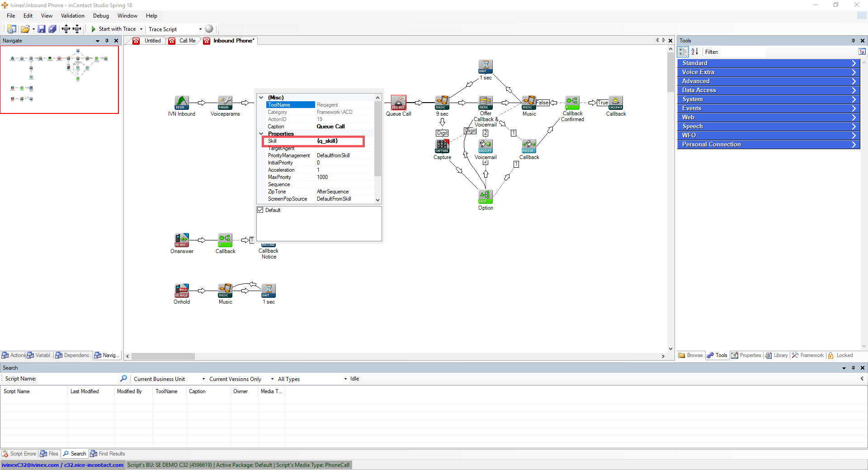The height and width of the screenshot is (470, 868).
Task: Select the Option case action icon
Action: coord(486,197)
